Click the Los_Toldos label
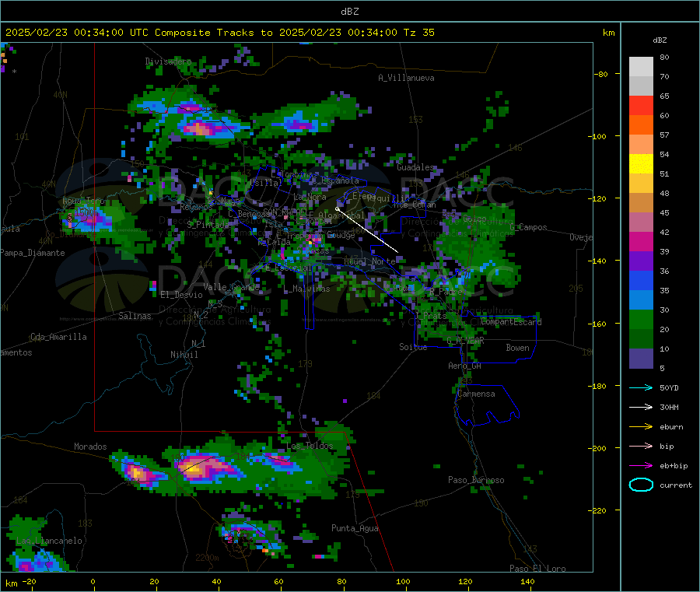 coord(310,446)
